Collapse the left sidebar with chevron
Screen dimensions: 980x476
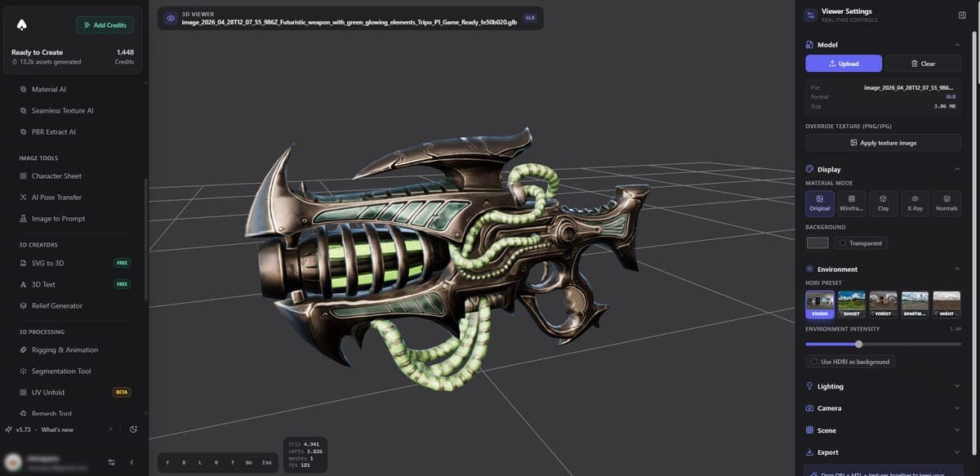[x=132, y=462]
